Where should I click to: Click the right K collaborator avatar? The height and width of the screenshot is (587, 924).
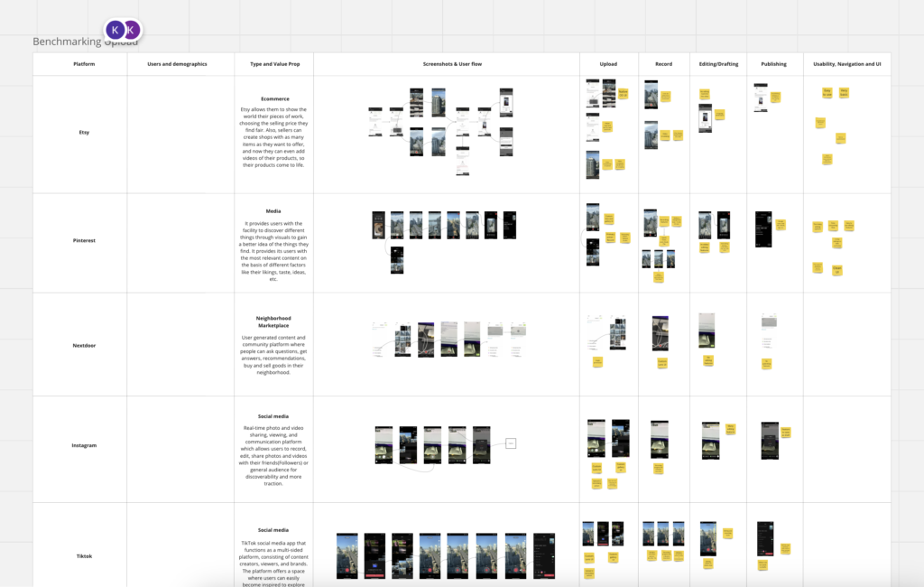132,30
